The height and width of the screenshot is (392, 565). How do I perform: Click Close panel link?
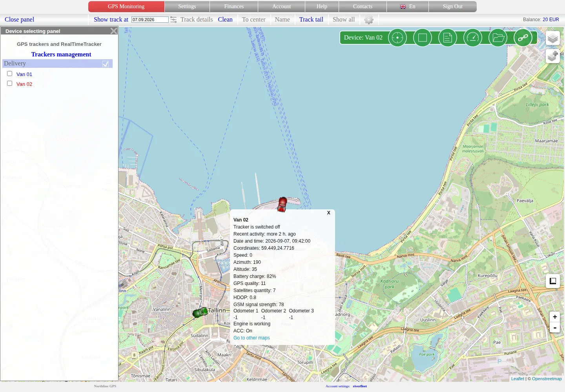pyautogui.click(x=20, y=20)
